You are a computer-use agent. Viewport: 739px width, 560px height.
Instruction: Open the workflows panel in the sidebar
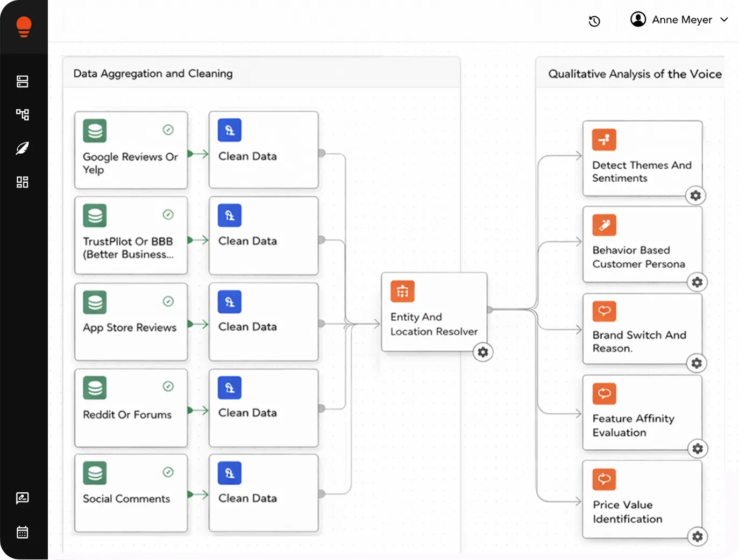coord(22,114)
